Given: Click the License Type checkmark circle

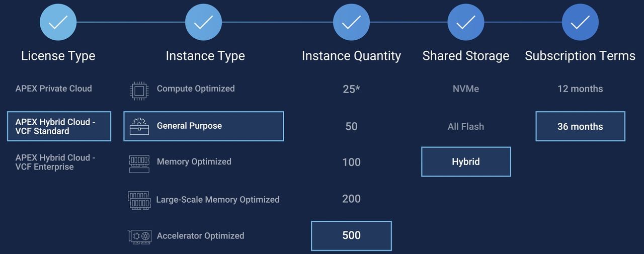Looking at the screenshot, I should [x=58, y=22].
